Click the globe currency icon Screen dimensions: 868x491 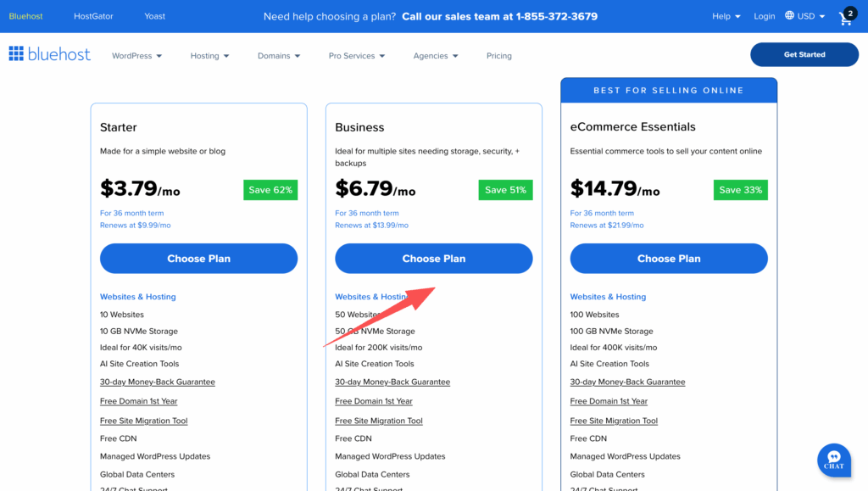(x=790, y=16)
